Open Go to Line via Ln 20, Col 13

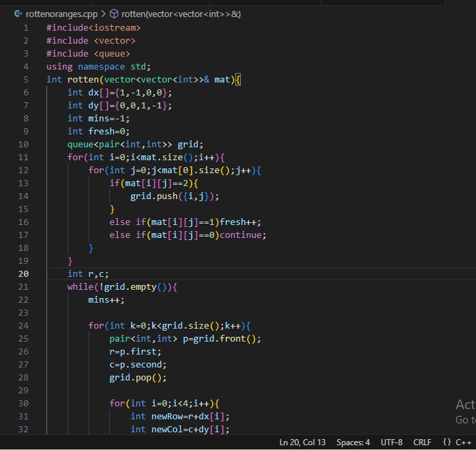[x=302, y=442]
